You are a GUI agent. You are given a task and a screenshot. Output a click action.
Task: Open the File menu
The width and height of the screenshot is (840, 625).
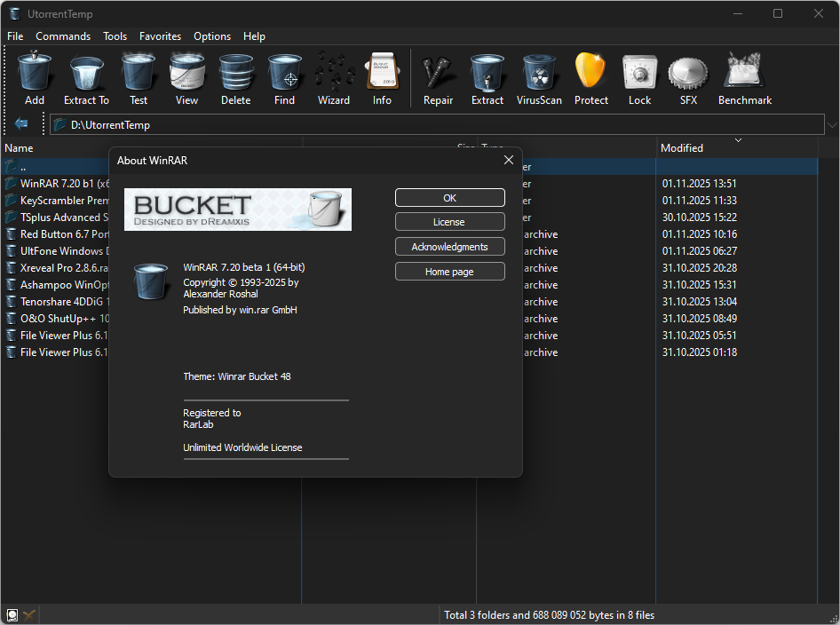pos(15,36)
